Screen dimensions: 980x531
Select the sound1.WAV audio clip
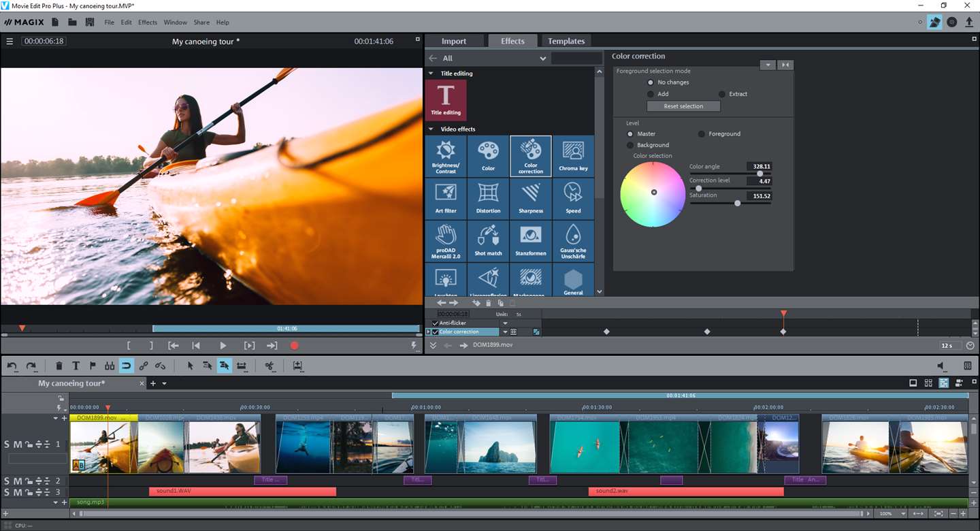(242, 491)
